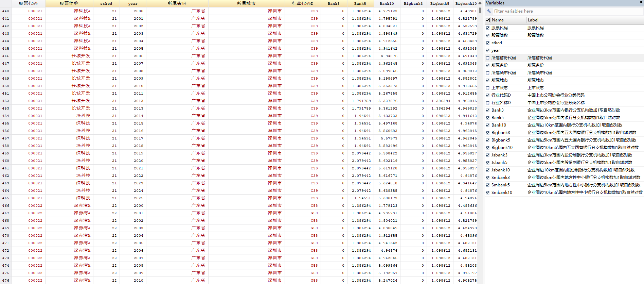Select the Smbank5 variable name in the Variables list
This screenshot has height=284, width=644.
(501, 185)
